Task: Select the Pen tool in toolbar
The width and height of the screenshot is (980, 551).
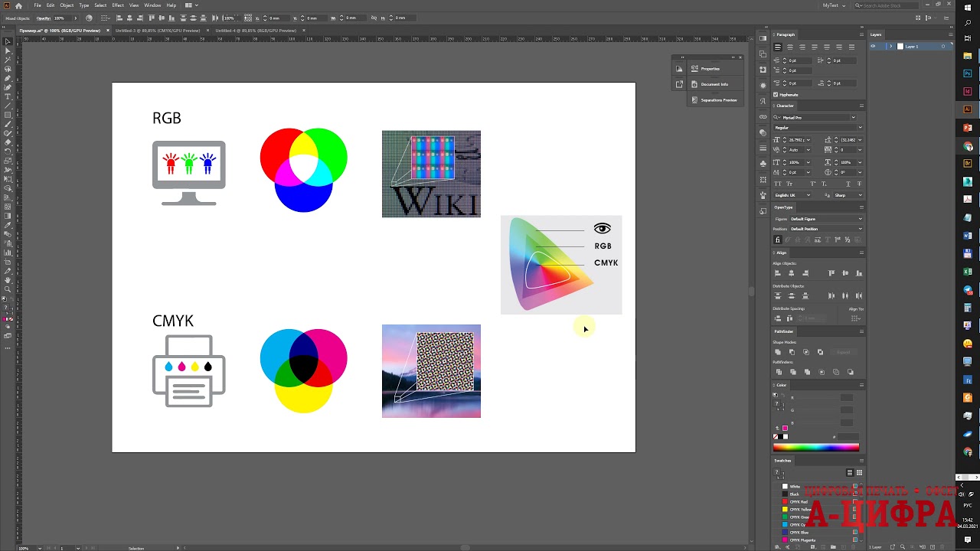Action: tap(8, 78)
